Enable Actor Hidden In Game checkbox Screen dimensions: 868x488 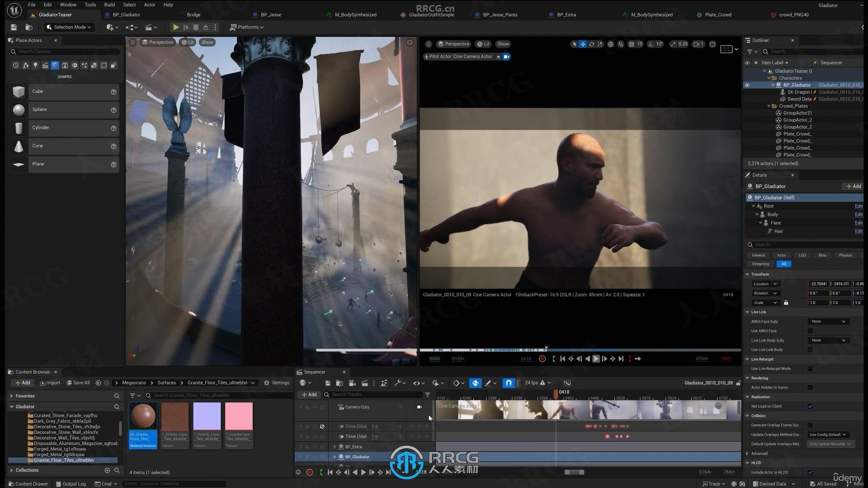(x=810, y=387)
